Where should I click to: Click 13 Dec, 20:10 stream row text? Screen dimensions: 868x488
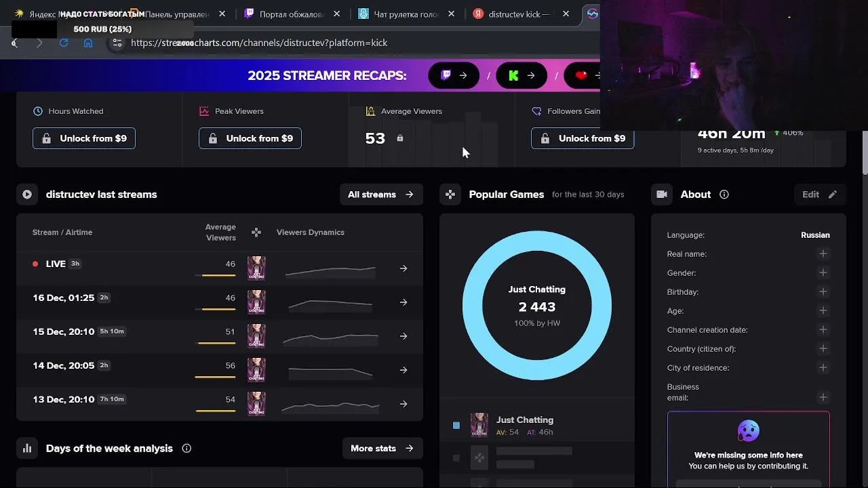[x=64, y=399]
